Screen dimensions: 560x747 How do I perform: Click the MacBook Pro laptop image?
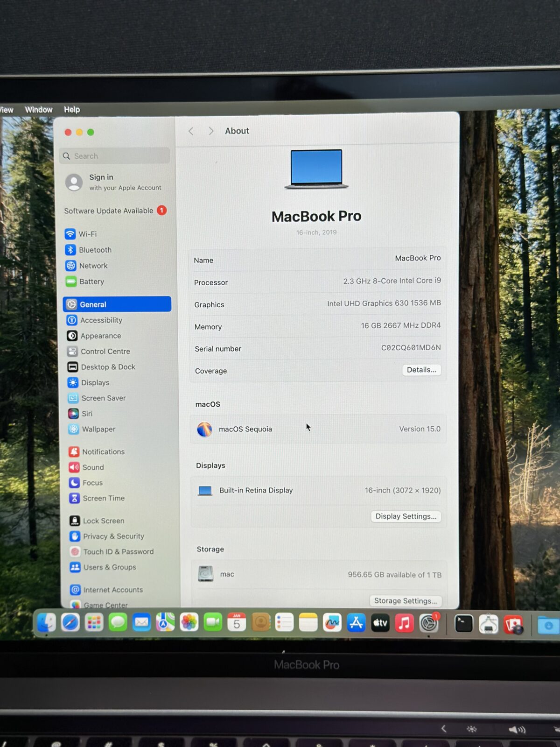click(316, 169)
